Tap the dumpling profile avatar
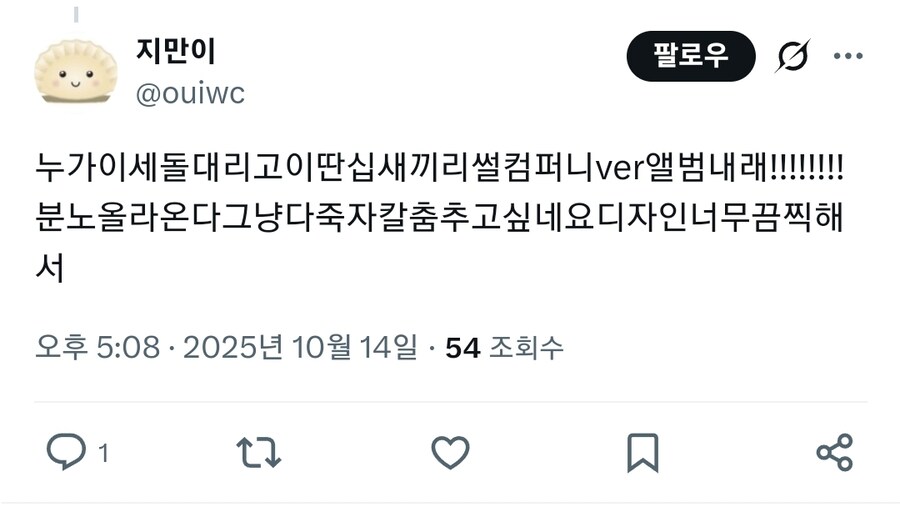 tap(75, 72)
